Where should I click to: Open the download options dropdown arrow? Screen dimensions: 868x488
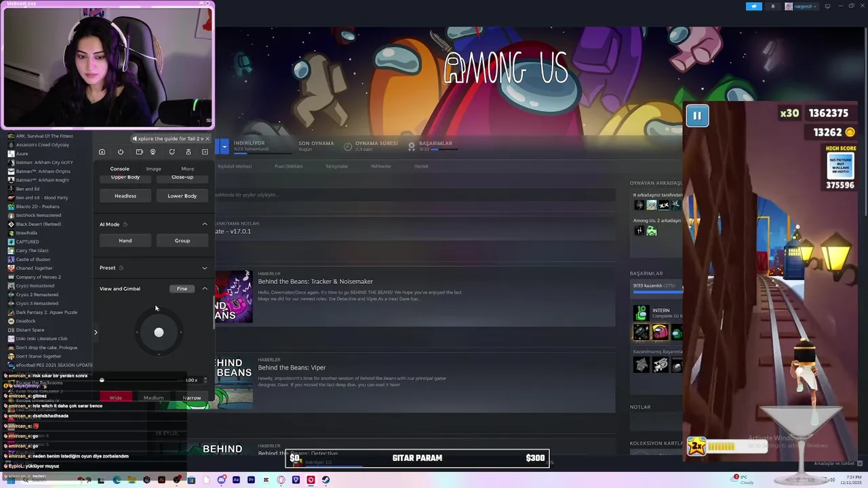(224, 146)
